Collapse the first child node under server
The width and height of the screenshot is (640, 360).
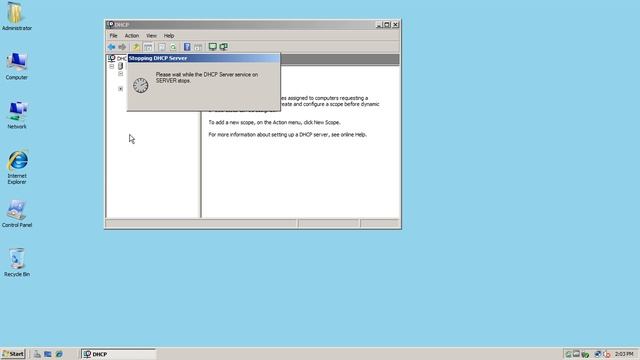tap(120, 74)
